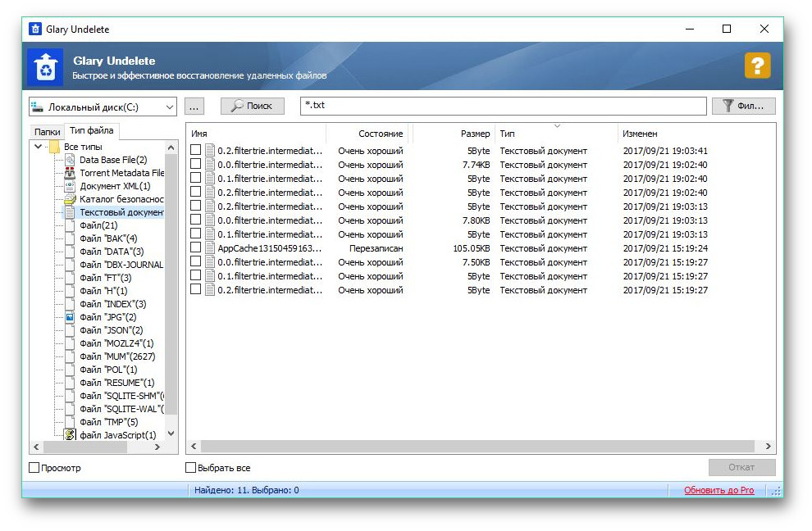
Task: Sort the list by the Тип column header
Action: 554,134
